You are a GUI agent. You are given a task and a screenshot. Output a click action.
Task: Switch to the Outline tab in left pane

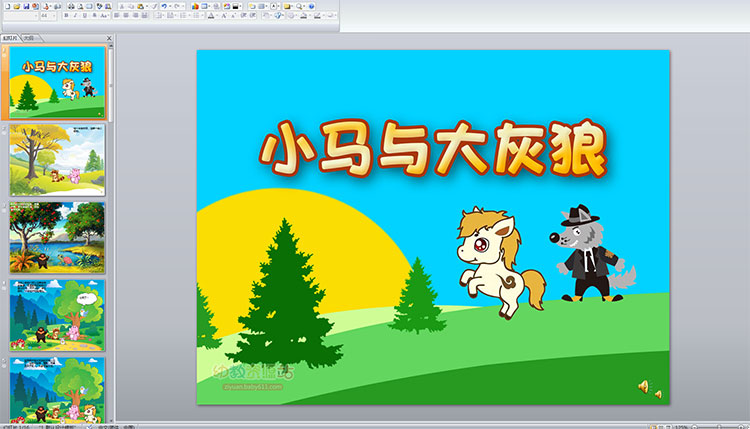[30, 38]
